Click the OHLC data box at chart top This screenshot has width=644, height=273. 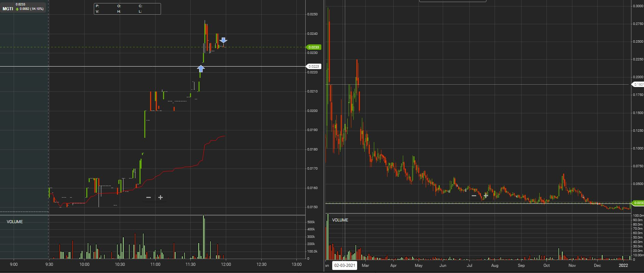point(127,9)
